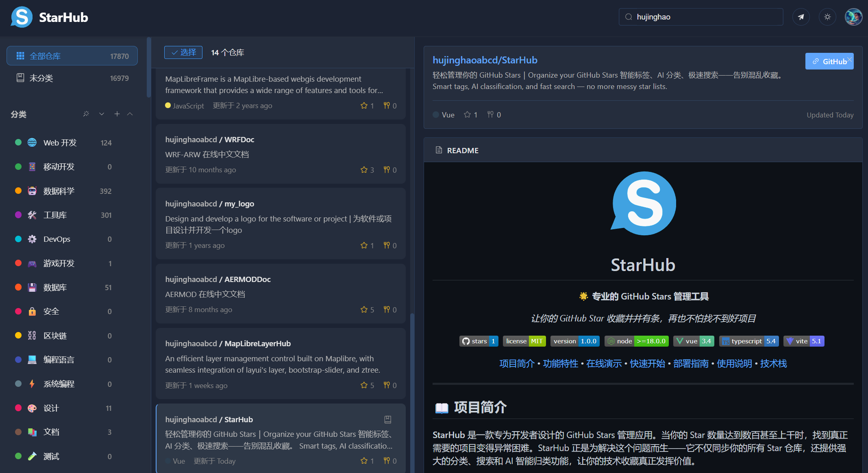Click the magic wand AI classify icon

[x=86, y=114]
